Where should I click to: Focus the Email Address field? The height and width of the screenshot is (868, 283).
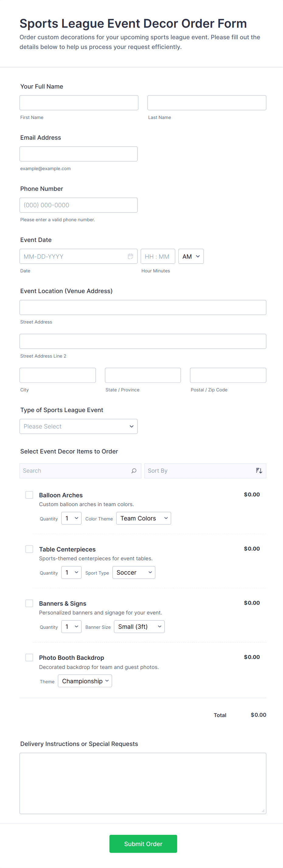(79, 154)
